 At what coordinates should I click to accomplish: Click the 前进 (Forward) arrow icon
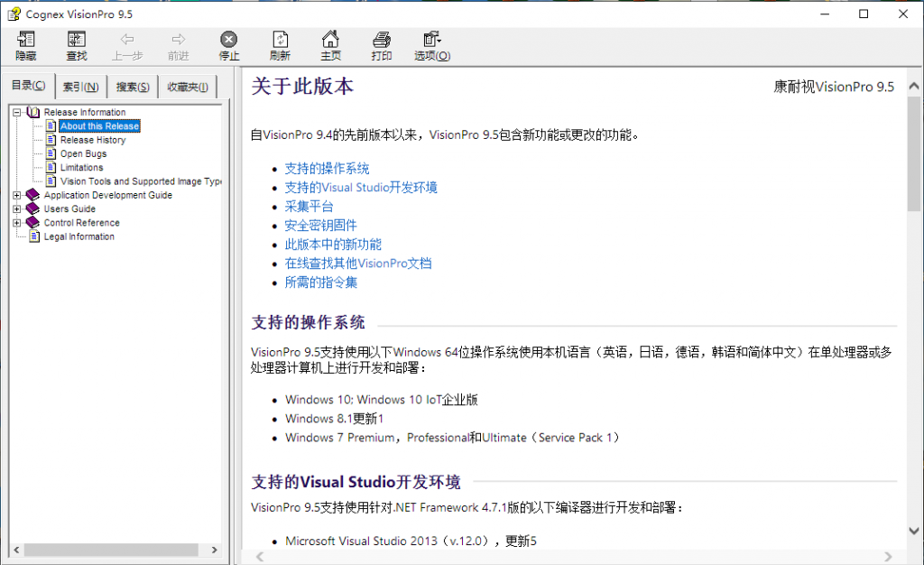(x=178, y=40)
